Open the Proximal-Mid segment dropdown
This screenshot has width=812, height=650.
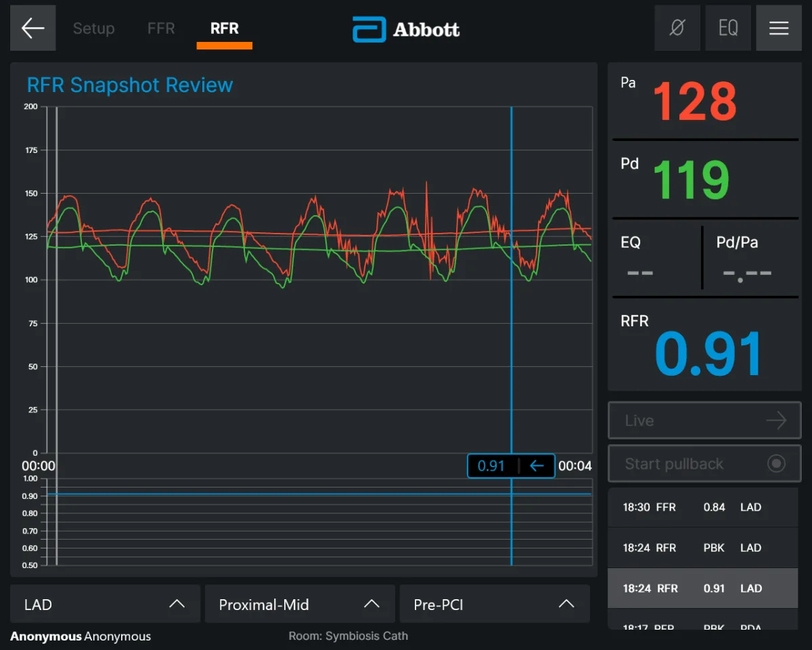click(300, 604)
